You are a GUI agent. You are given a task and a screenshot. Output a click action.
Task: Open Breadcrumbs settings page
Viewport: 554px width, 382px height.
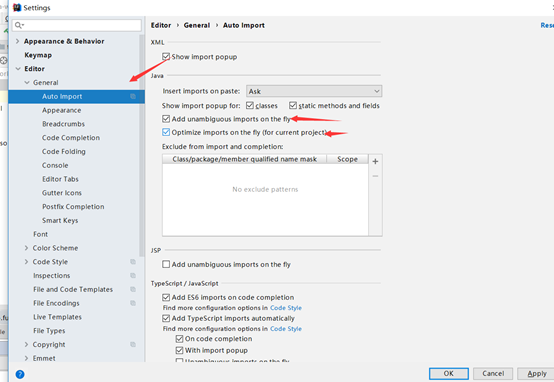64,124
